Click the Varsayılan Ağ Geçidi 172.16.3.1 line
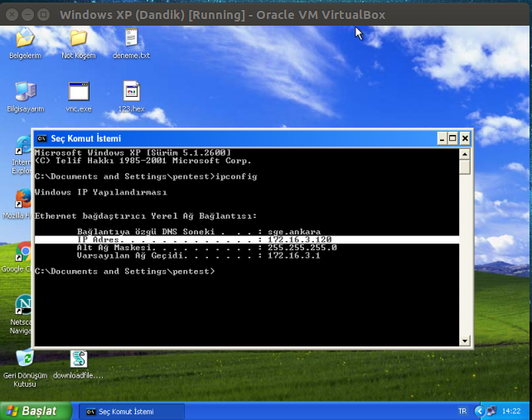 pos(199,255)
